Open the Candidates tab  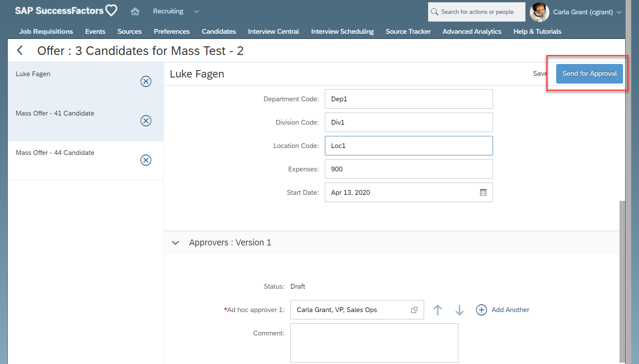click(x=219, y=31)
